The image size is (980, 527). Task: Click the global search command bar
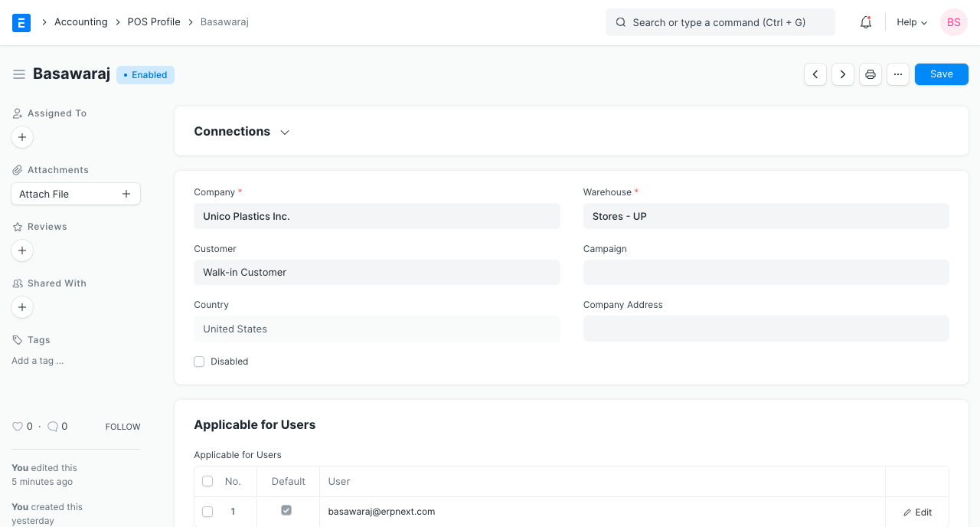point(720,22)
